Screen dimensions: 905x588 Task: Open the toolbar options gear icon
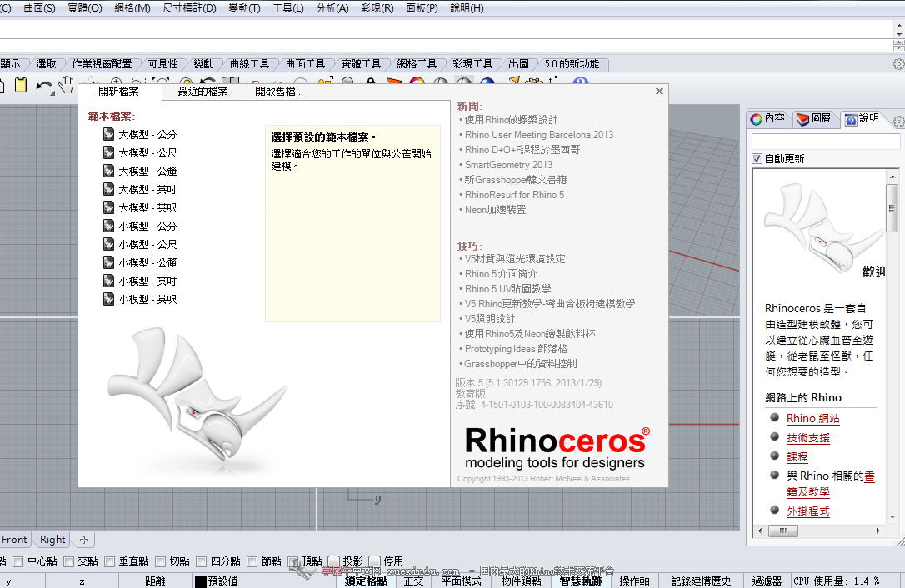tap(898, 64)
